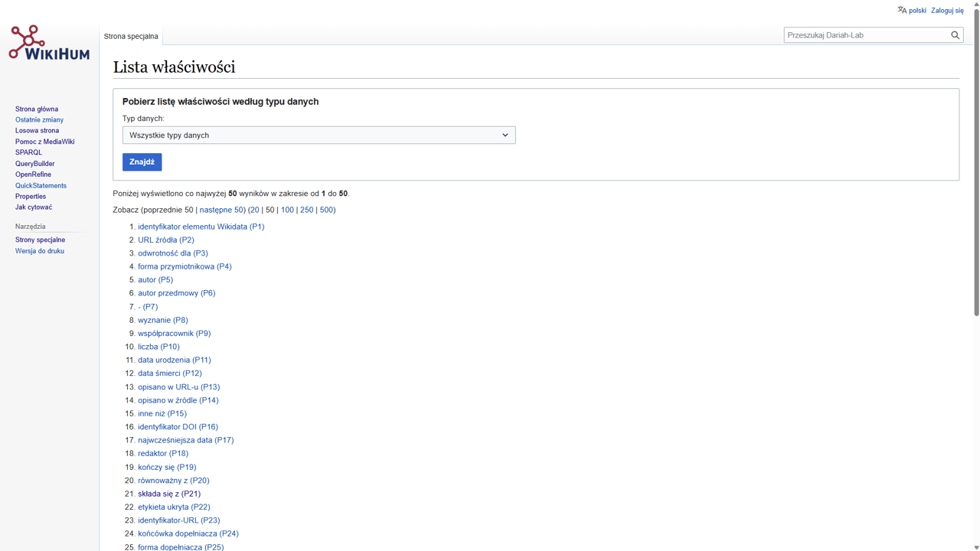The width and height of the screenshot is (980, 551).
Task: Click the scroll down arrow
Action: click(976, 546)
